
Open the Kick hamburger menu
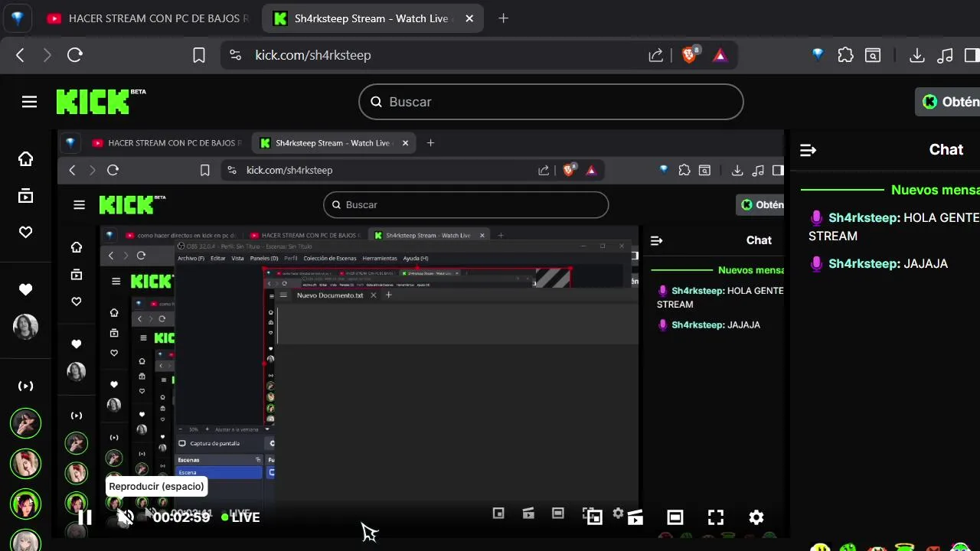[29, 102]
